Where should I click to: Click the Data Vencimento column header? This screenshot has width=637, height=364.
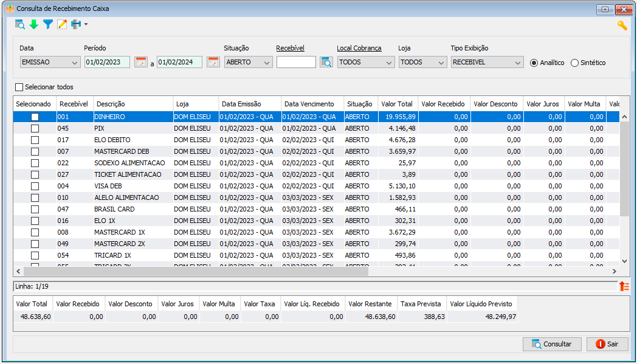(309, 104)
